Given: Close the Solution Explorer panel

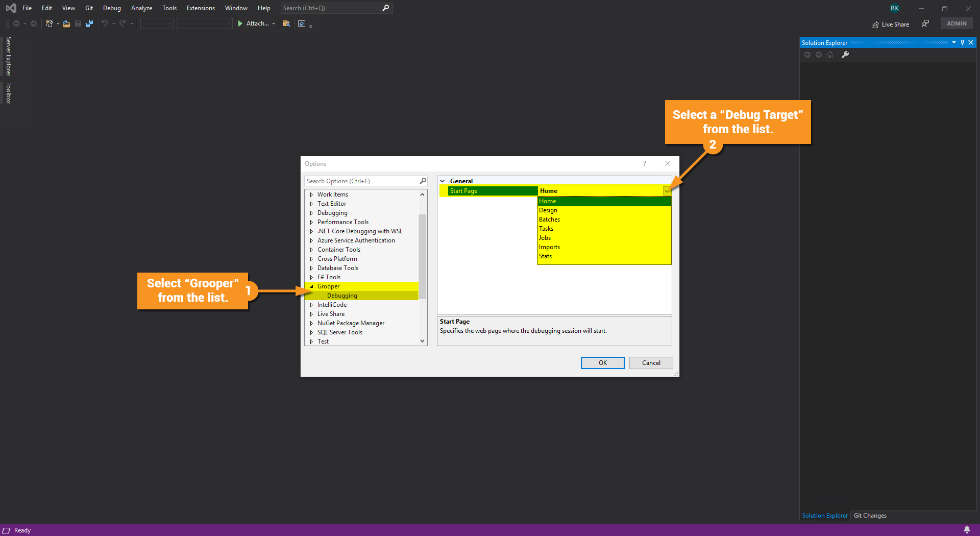Looking at the screenshot, I should pos(971,43).
